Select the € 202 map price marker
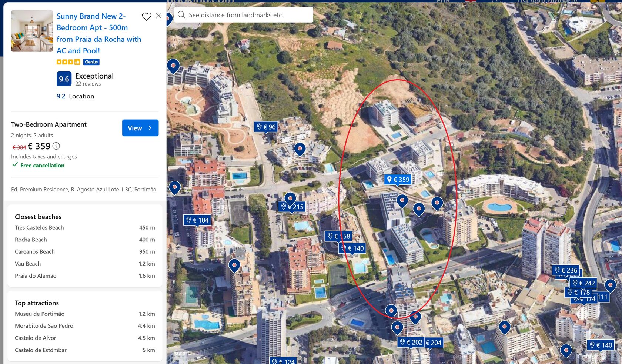This screenshot has width=622, height=364. 411,343
